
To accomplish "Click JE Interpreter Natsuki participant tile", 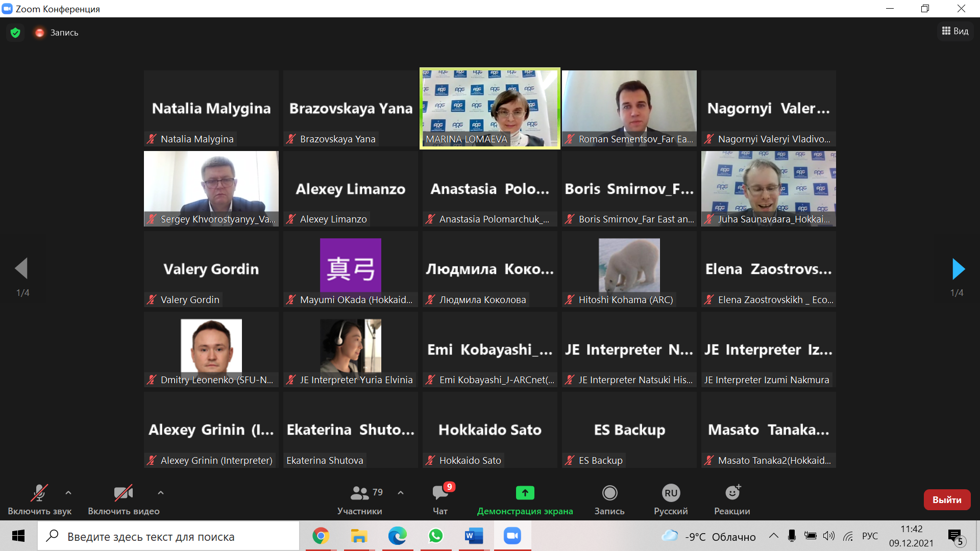I will pos(629,349).
